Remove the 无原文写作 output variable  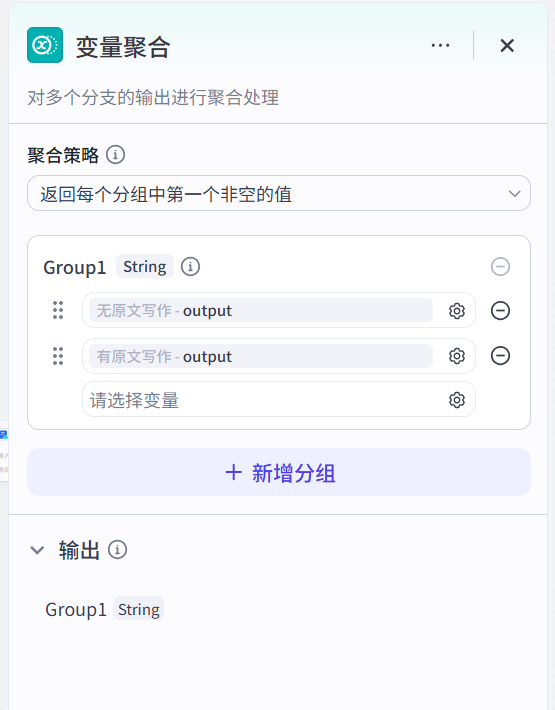click(500, 311)
